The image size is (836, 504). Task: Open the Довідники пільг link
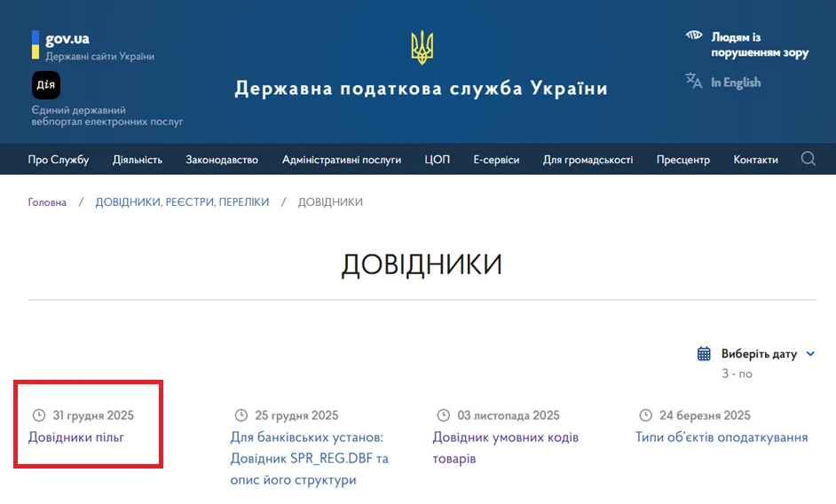(x=75, y=437)
